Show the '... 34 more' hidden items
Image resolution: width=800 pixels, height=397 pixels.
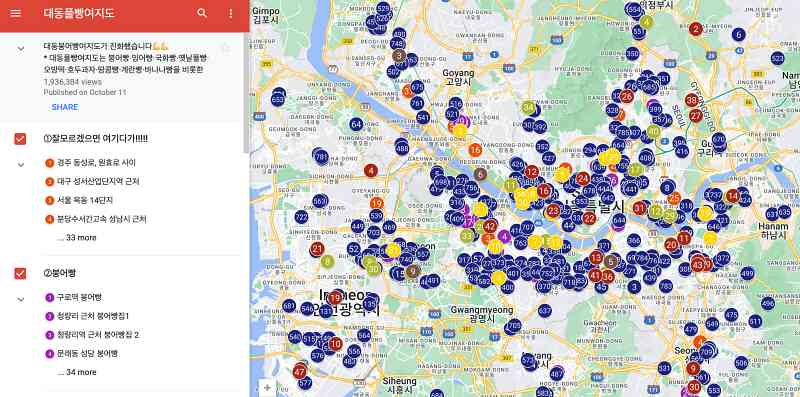(77, 373)
